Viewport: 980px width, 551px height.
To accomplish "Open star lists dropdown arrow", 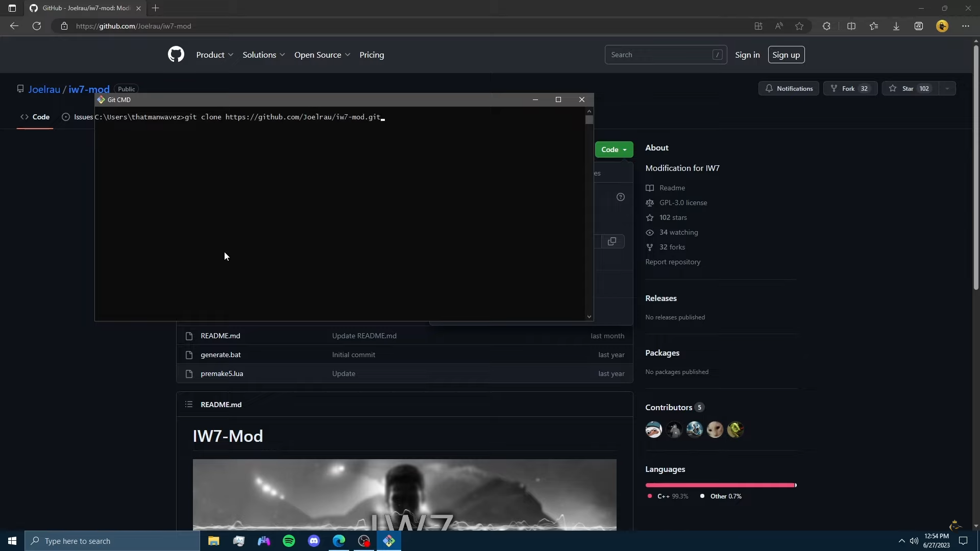I will click(947, 88).
